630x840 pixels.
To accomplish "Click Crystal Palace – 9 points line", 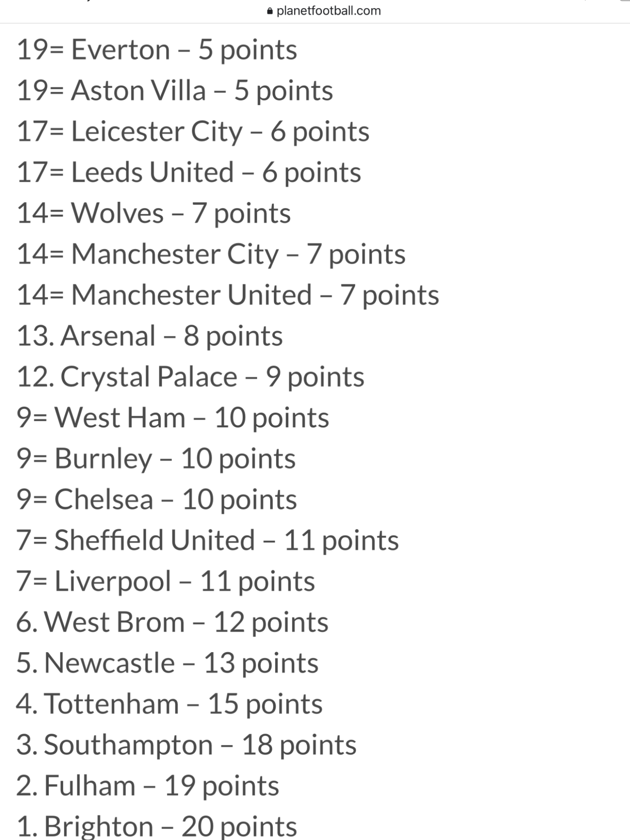I will coord(191,377).
